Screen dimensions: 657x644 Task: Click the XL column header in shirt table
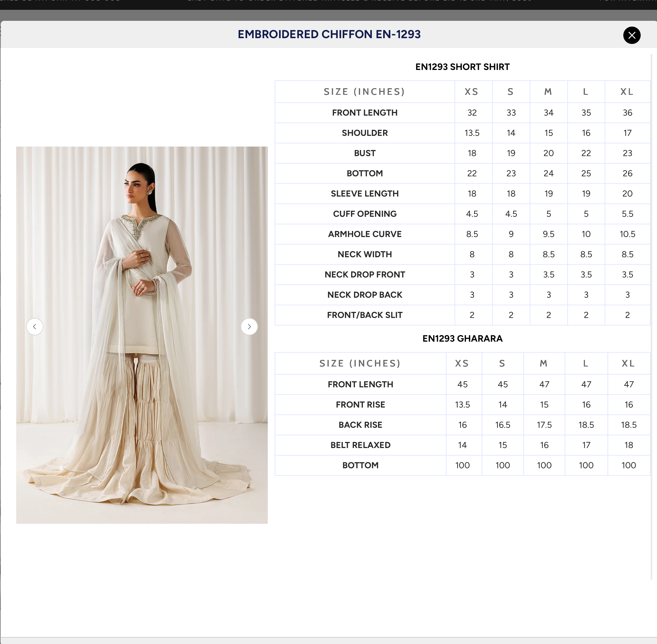(627, 92)
